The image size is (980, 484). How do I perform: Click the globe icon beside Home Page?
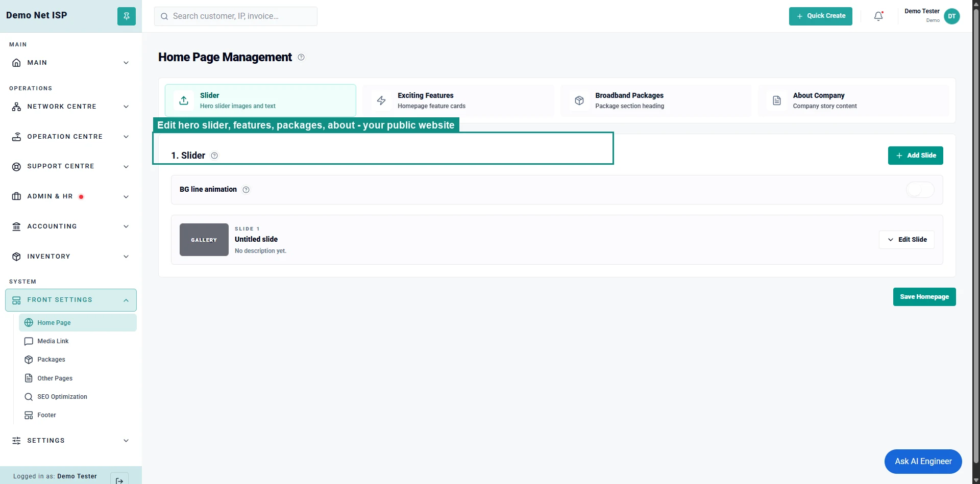29,323
